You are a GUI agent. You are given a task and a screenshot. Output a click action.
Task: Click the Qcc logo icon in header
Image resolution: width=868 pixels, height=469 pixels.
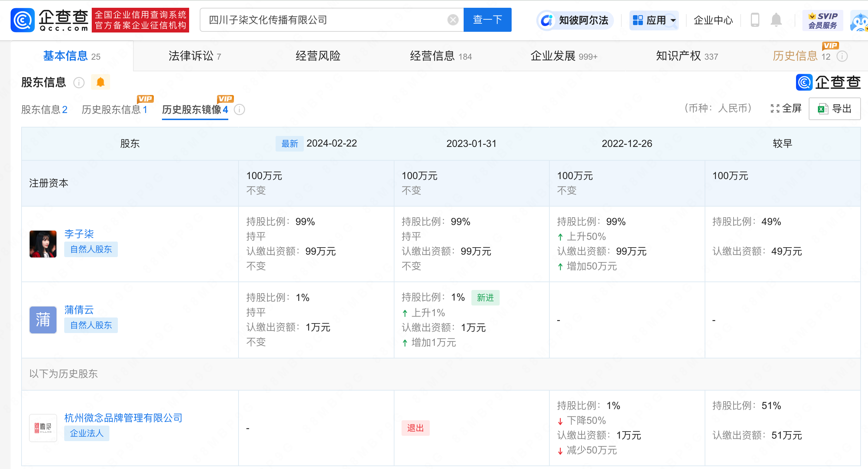pyautogui.click(x=23, y=20)
